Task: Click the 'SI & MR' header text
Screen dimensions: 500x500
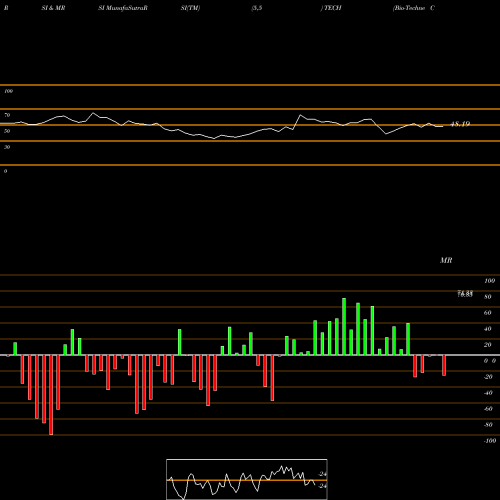Action: point(53,8)
